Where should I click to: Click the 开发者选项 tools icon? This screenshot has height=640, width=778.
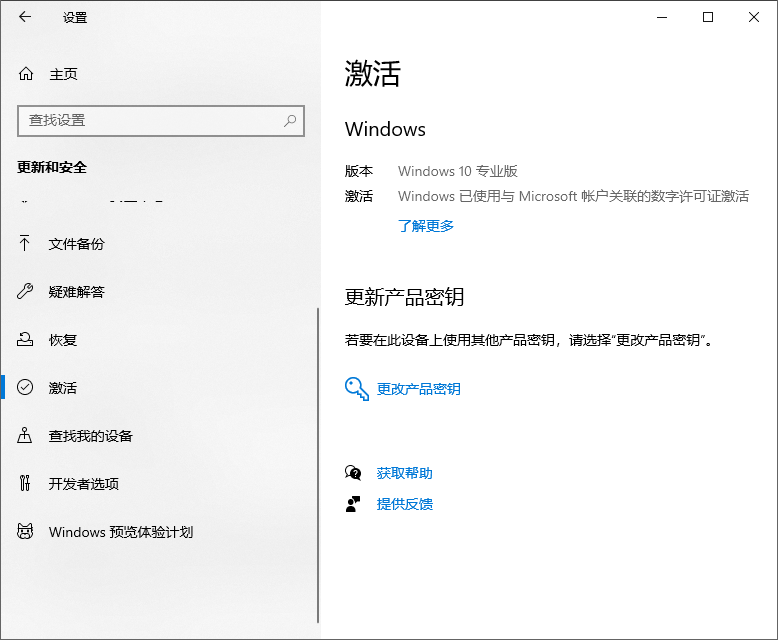[25, 483]
